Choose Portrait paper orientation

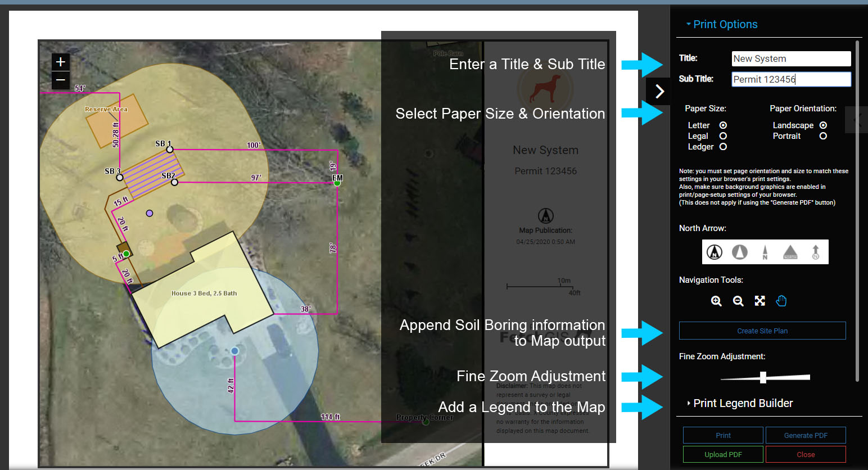(x=823, y=136)
